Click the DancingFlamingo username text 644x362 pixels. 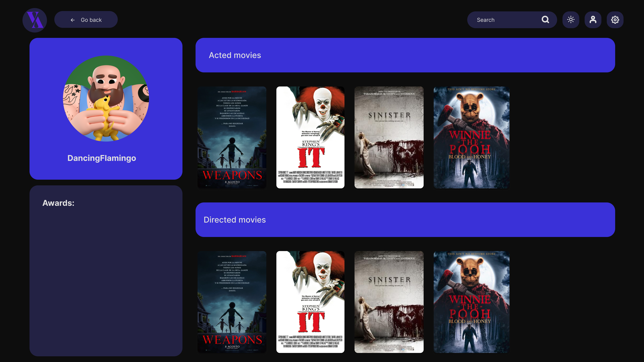pos(102,158)
